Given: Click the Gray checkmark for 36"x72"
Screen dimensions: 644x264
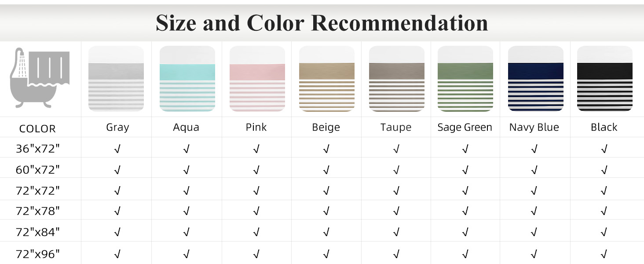Looking at the screenshot, I should [x=117, y=149].
